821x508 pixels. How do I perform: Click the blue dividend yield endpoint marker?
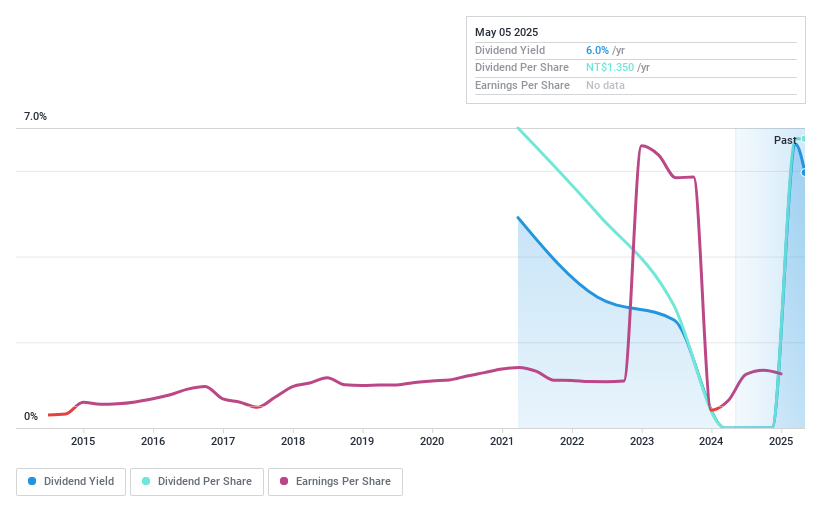[803, 172]
